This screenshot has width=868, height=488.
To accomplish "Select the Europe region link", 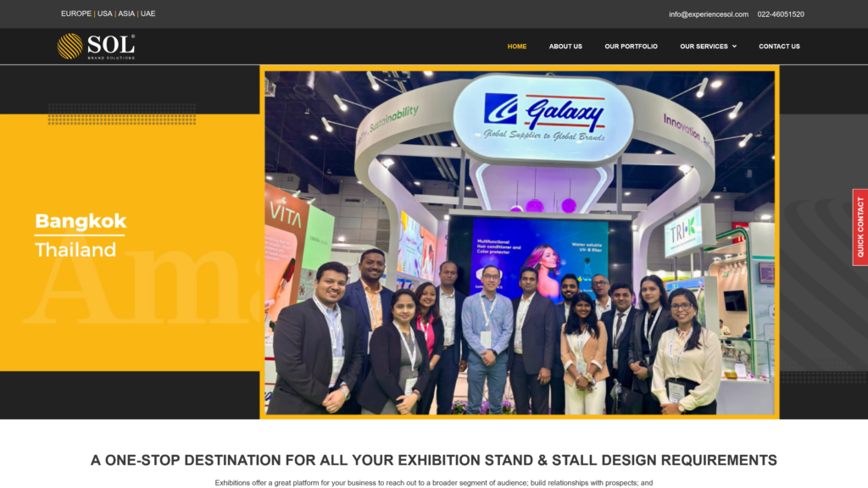I will pyautogui.click(x=75, y=14).
